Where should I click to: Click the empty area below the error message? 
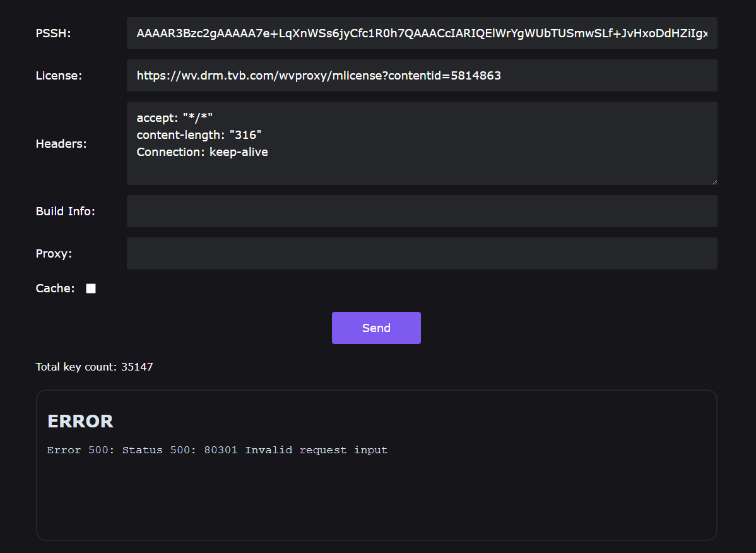pos(376,499)
